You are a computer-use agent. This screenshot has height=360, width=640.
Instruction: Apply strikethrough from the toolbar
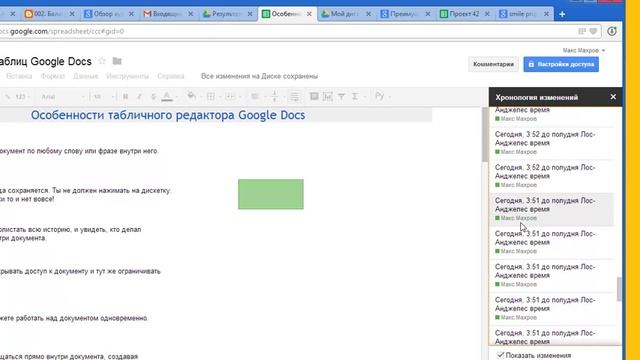pyautogui.click(x=153, y=97)
